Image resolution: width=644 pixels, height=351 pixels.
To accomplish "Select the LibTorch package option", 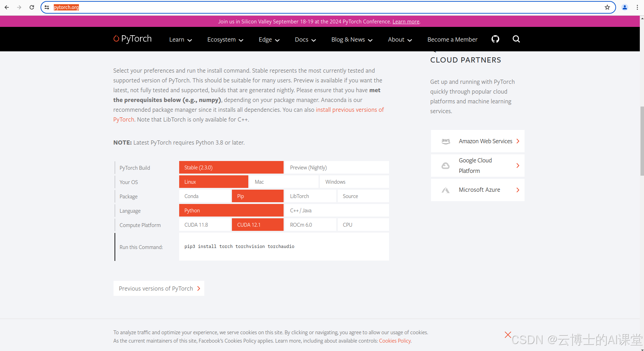I will (310, 196).
